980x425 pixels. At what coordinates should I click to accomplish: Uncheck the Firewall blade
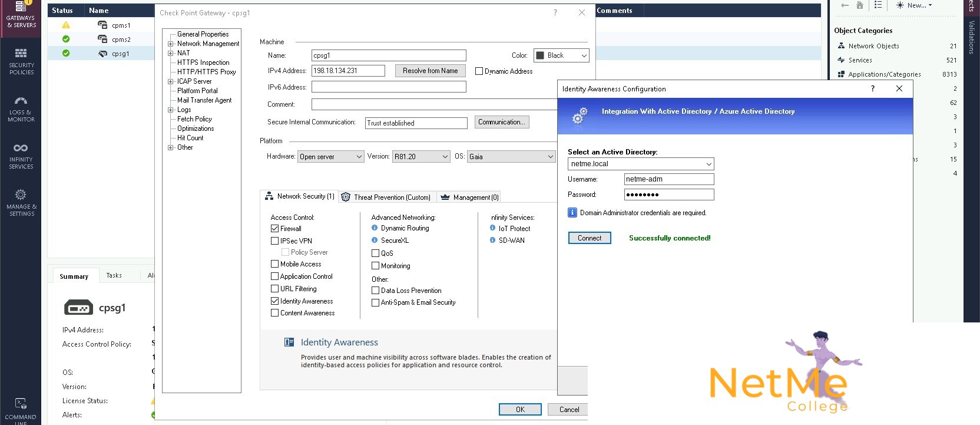(x=274, y=229)
